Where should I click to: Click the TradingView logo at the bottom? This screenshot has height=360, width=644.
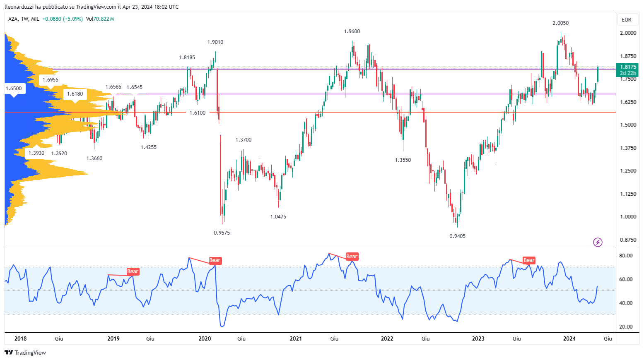[x=25, y=353]
